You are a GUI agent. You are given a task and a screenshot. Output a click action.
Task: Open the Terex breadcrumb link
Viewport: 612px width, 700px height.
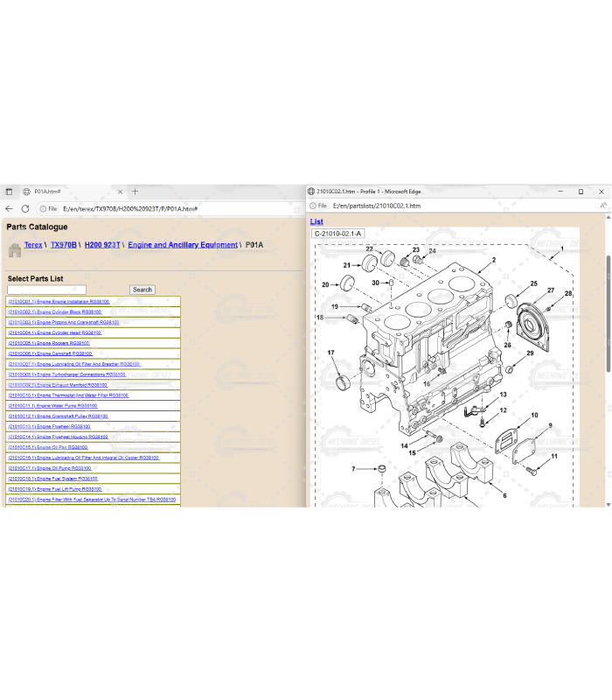33,246
